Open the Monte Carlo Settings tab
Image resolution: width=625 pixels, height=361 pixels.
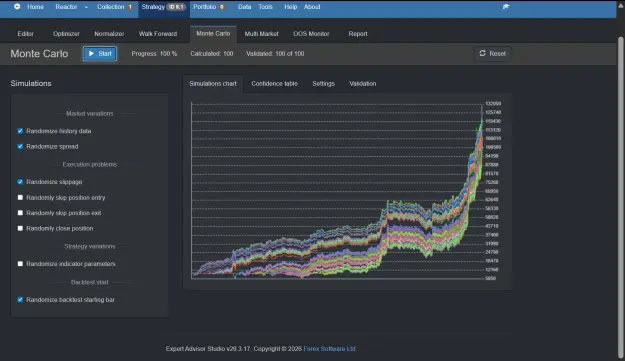click(x=323, y=84)
